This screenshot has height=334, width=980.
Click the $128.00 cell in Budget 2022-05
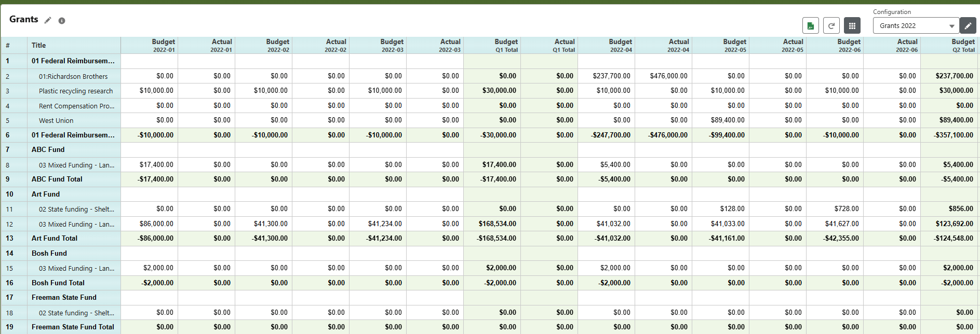click(x=721, y=208)
